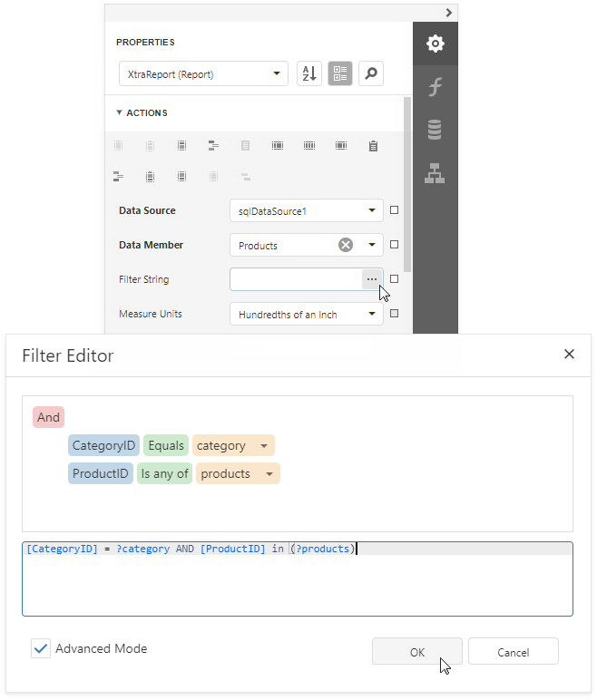Collapse the ACTIONS section
Screen dimensions: 597x700
tap(120, 112)
